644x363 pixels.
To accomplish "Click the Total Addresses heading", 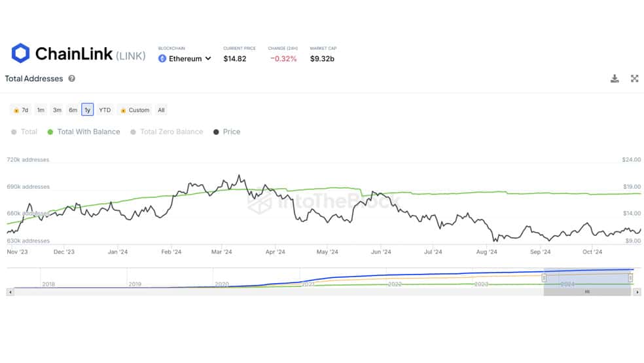I will 34,79.
